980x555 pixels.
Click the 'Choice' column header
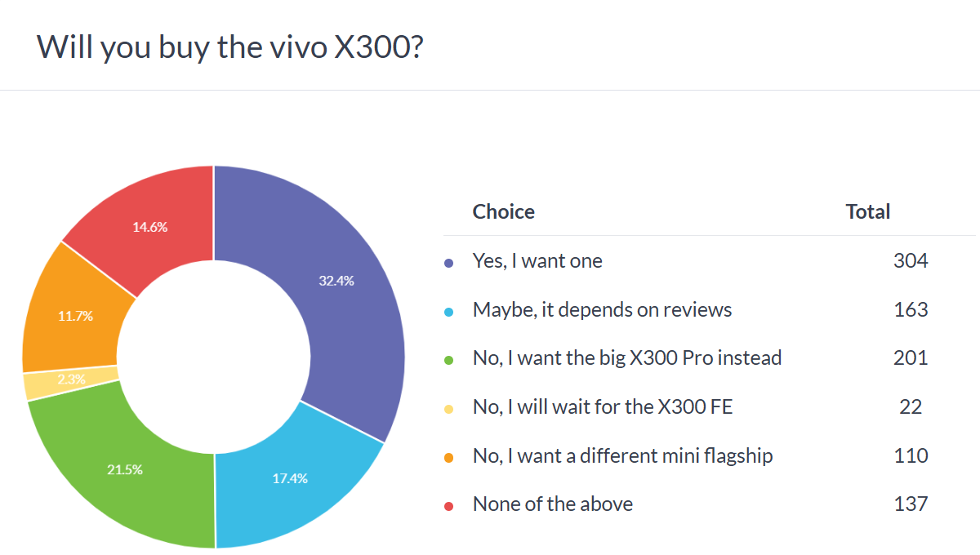click(503, 212)
